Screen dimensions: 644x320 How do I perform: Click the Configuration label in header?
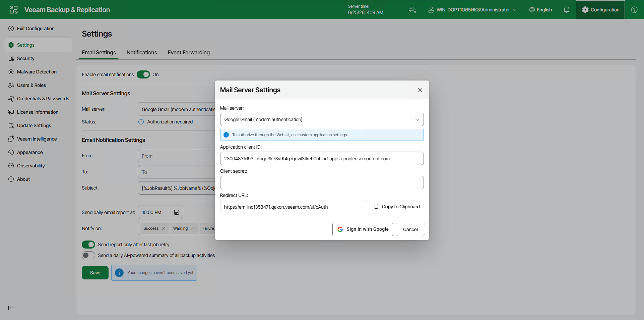(x=605, y=10)
